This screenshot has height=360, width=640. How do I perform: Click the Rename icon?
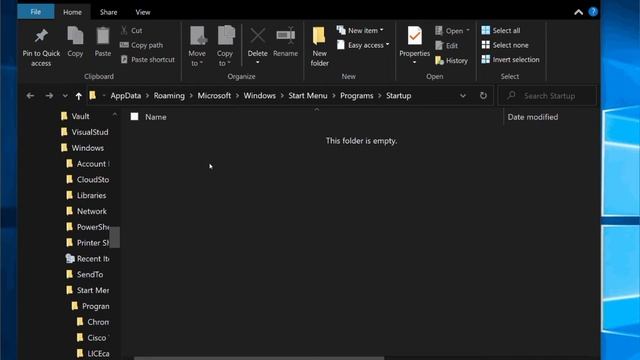[285, 36]
